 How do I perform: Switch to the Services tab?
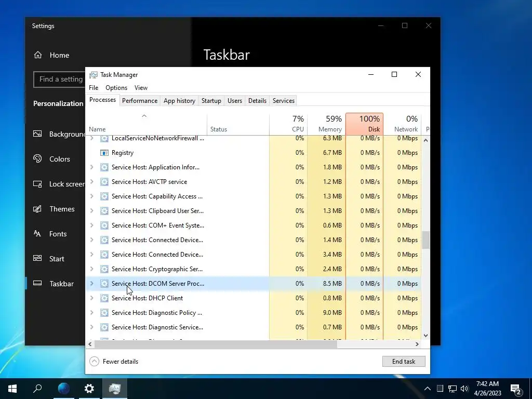(x=284, y=101)
